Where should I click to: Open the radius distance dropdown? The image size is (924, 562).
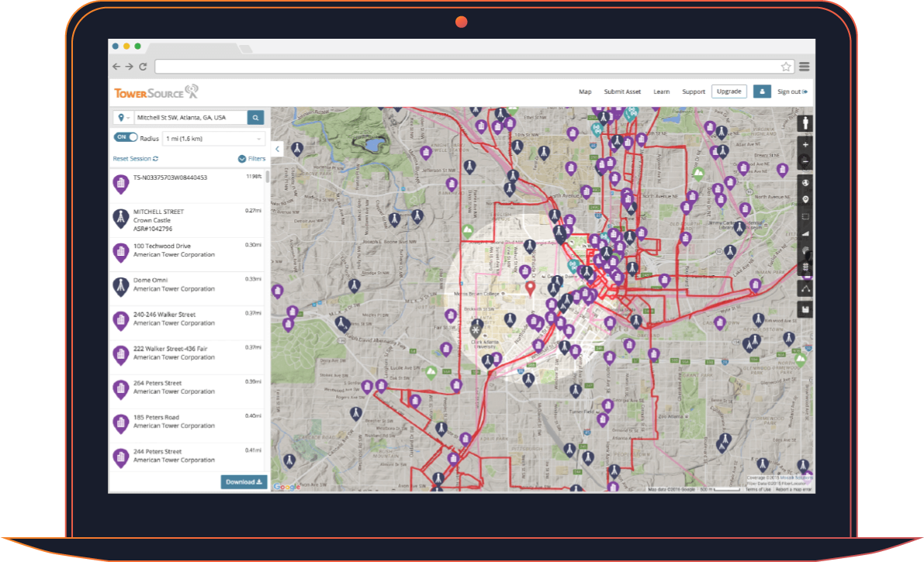pos(213,139)
